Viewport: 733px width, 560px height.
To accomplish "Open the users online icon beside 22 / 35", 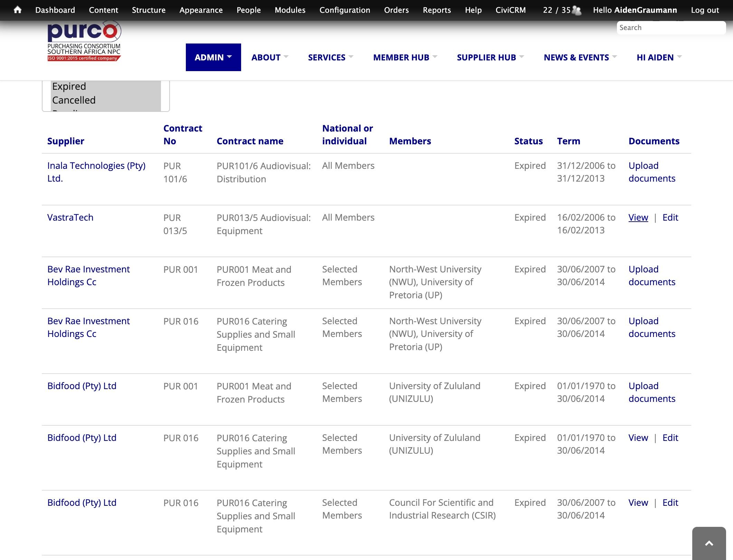I will 577,10.
